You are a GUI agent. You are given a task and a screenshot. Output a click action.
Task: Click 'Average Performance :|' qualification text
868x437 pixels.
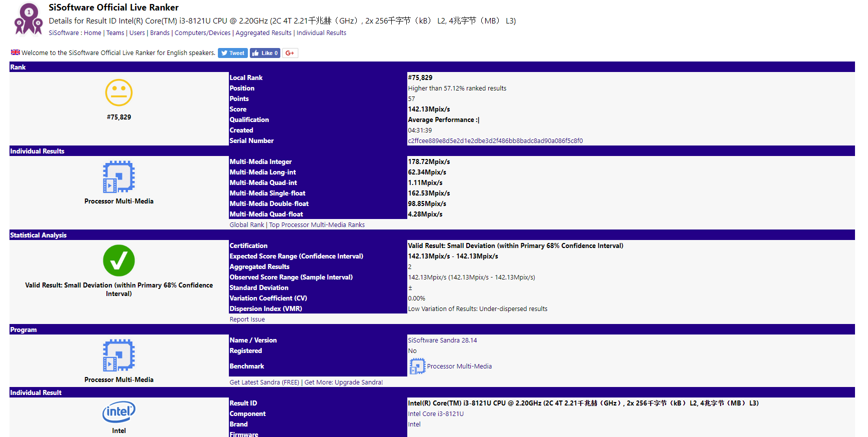pyautogui.click(x=443, y=120)
